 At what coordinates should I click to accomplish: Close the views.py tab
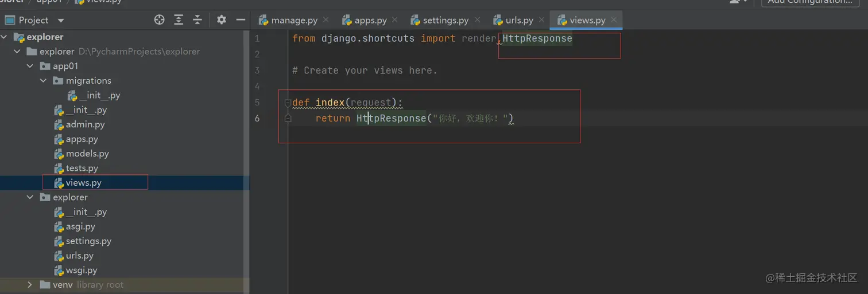pyautogui.click(x=614, y=19)
